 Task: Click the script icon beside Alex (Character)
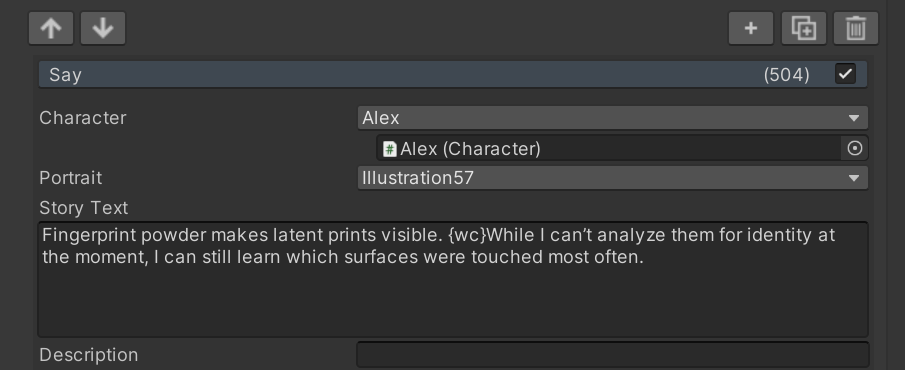click(x=390, y=149)
